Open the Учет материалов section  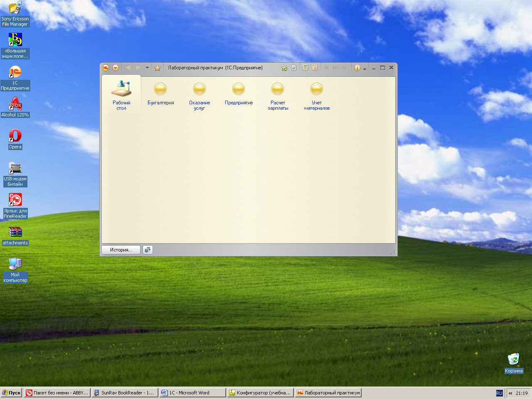tap(317, 96)
